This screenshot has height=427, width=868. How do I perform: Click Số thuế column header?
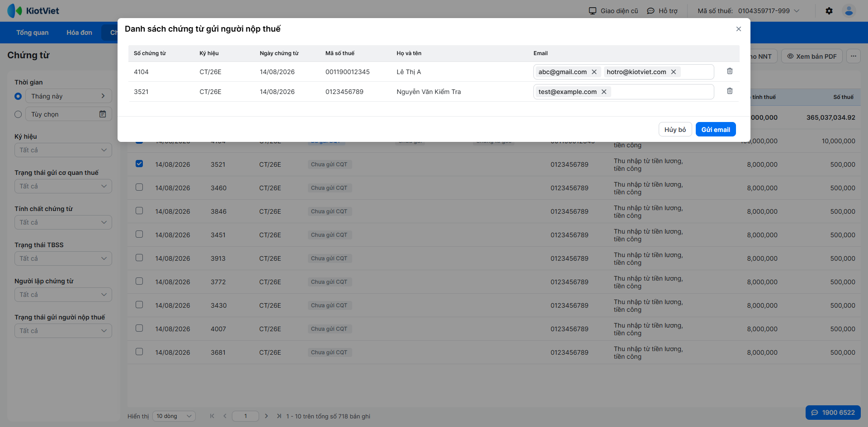[844, 97]
